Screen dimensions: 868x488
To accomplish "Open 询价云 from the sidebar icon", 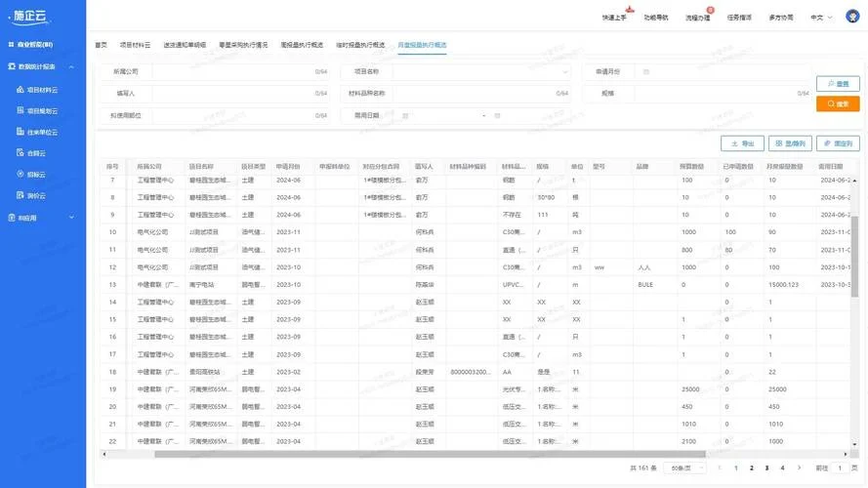I will click(21, 195).
